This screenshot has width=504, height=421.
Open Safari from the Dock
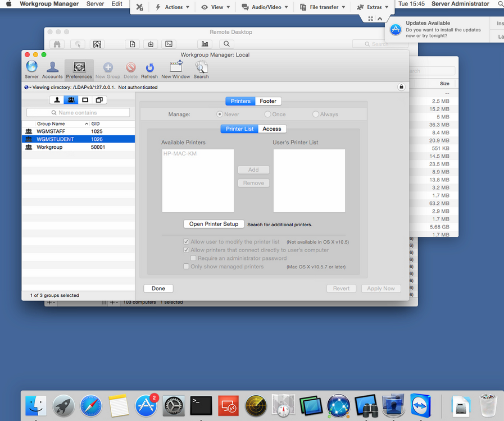point(91,406)
